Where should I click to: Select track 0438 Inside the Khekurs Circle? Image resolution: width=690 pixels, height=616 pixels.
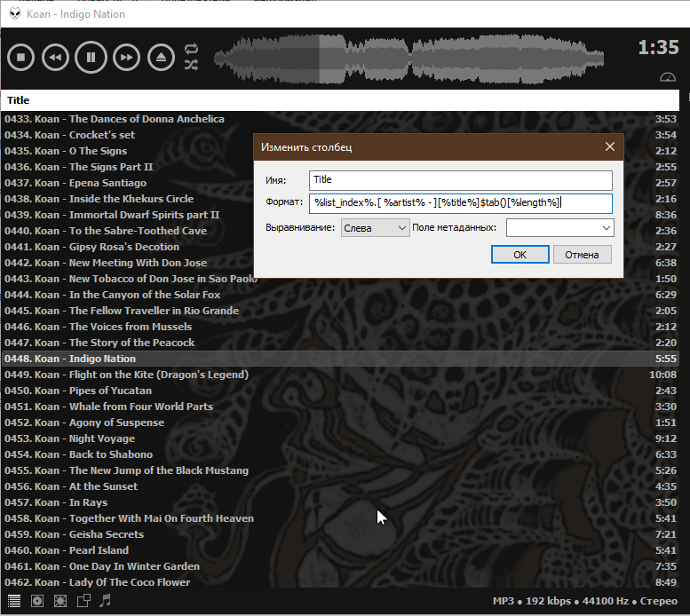tap(340, 199)
